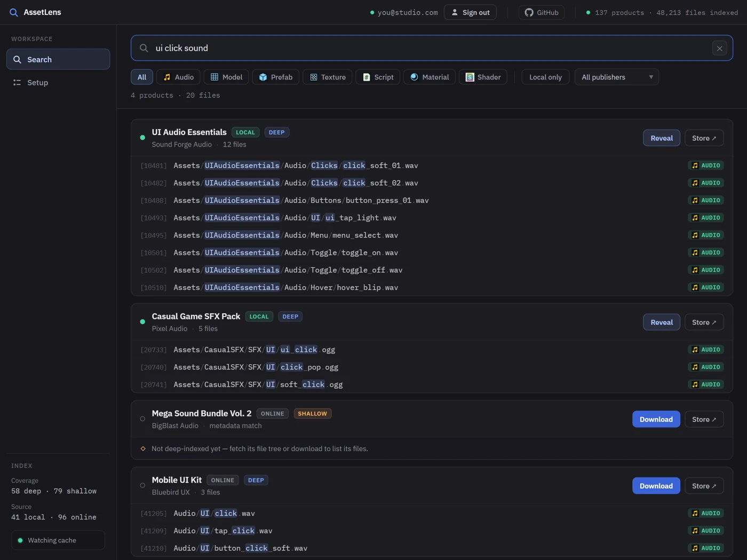The height and width of the screenshot is (560, 747).
Task: Toggle the Local only filter
Action: click(545, 77)
